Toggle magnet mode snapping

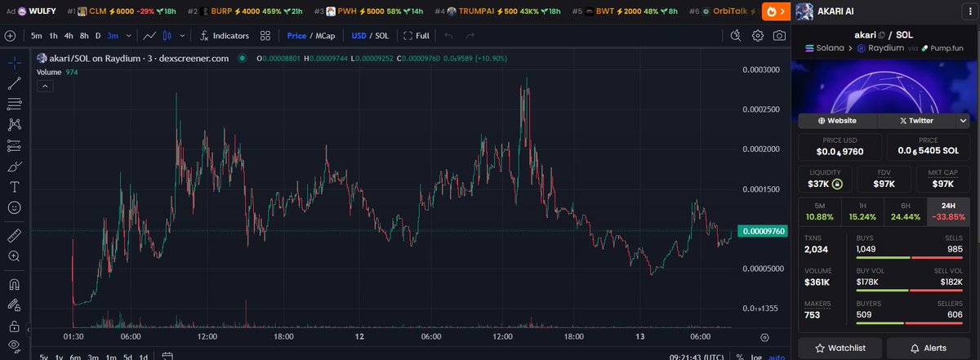[x=14, y=285]
